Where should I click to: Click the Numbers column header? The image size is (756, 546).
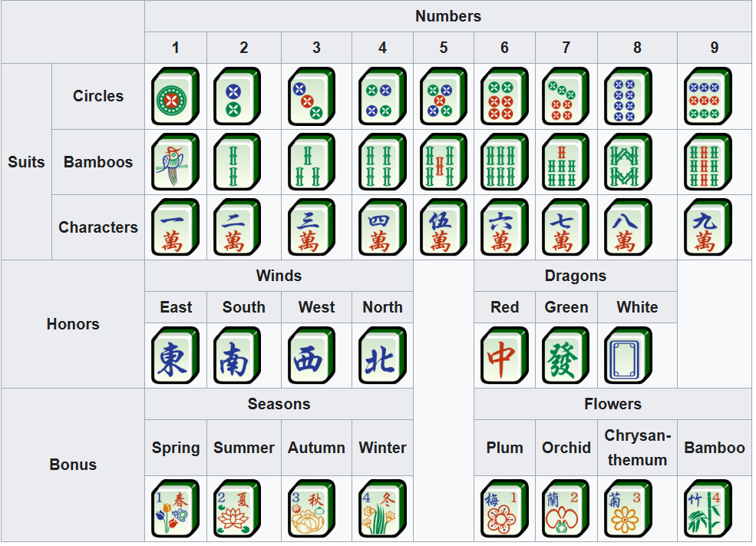pos(448,16)
